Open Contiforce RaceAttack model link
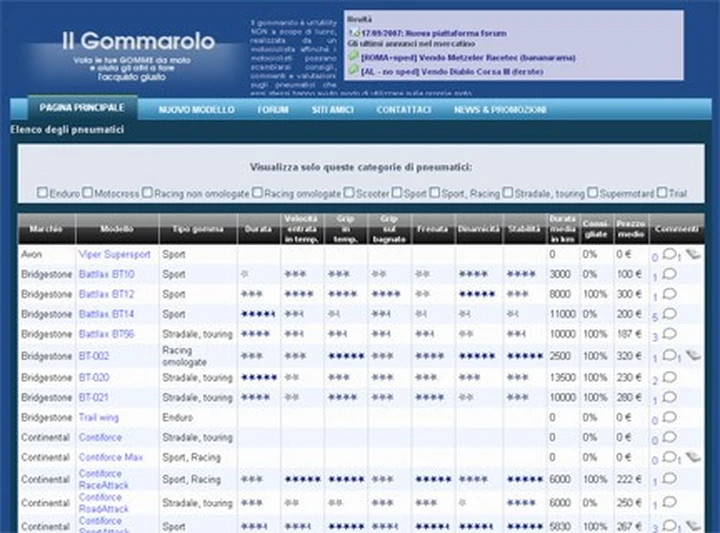The height and width of the screenshot is (533, 720). 103,479
